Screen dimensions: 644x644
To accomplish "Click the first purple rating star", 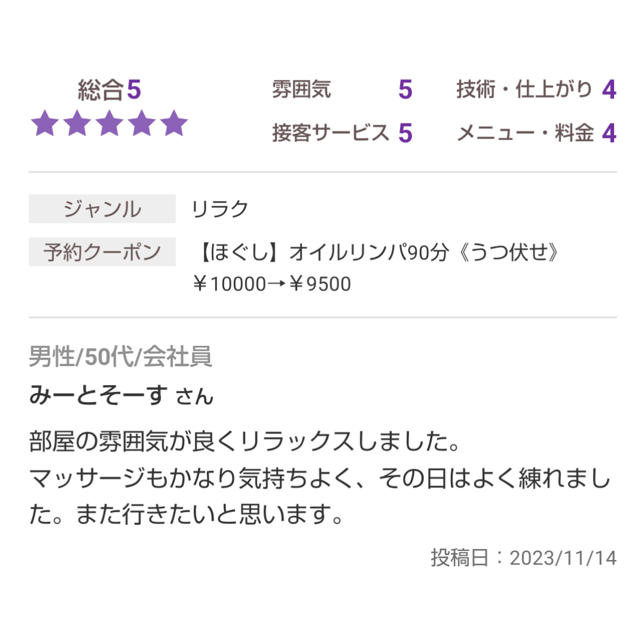I will (x=45, y=123).
